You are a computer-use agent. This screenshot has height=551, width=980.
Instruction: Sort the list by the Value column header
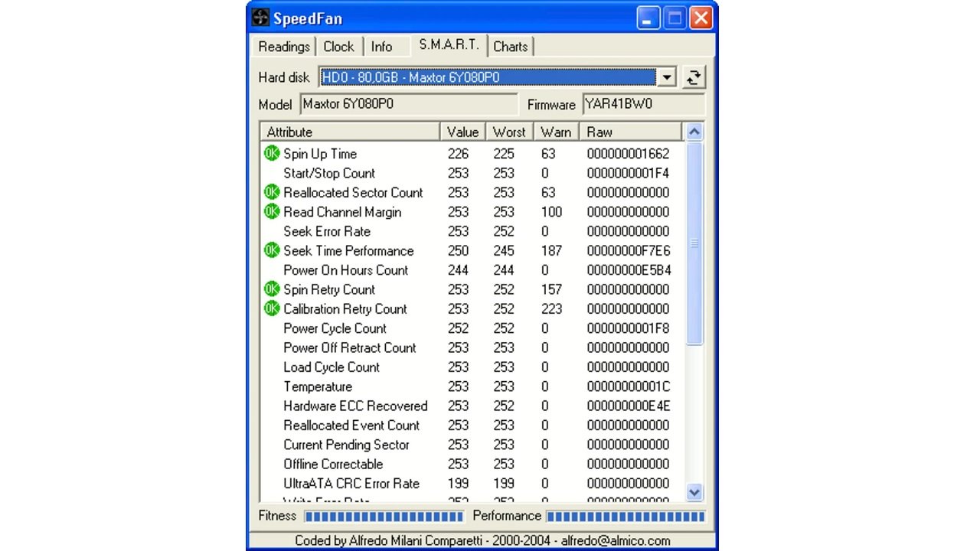(462, 132)
